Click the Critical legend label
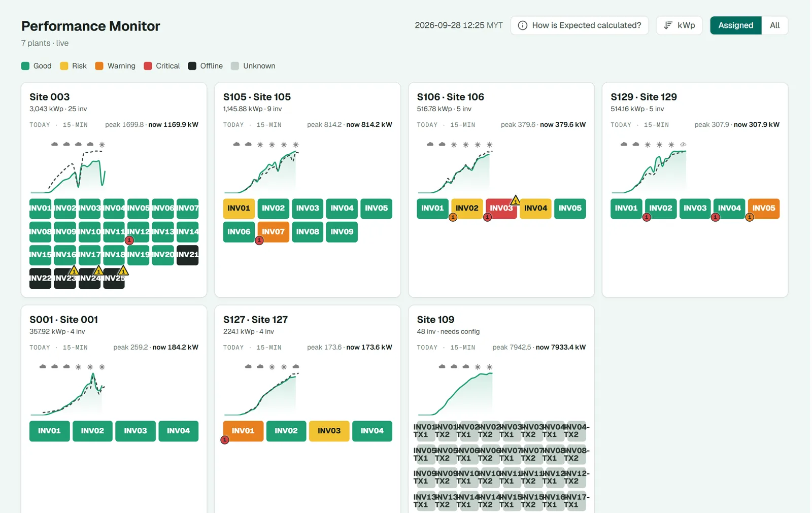This screenshot has width=812, height=513. tap(167, 66)
